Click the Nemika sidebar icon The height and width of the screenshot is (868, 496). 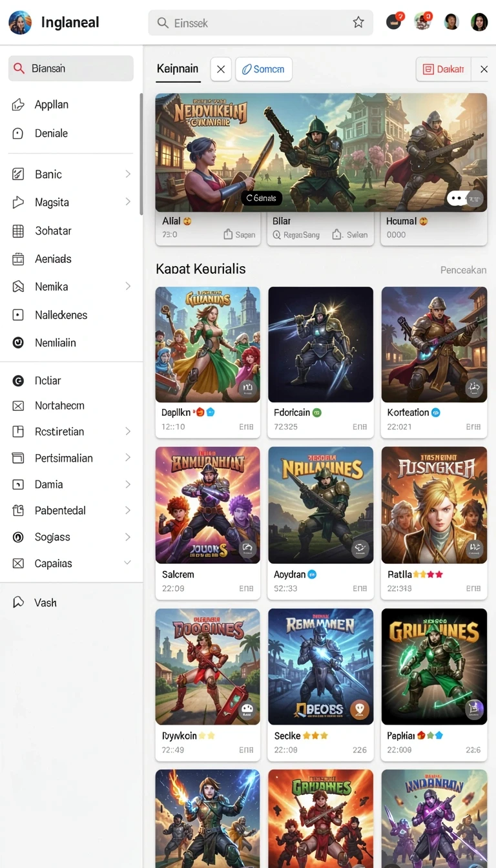[18, 286]
